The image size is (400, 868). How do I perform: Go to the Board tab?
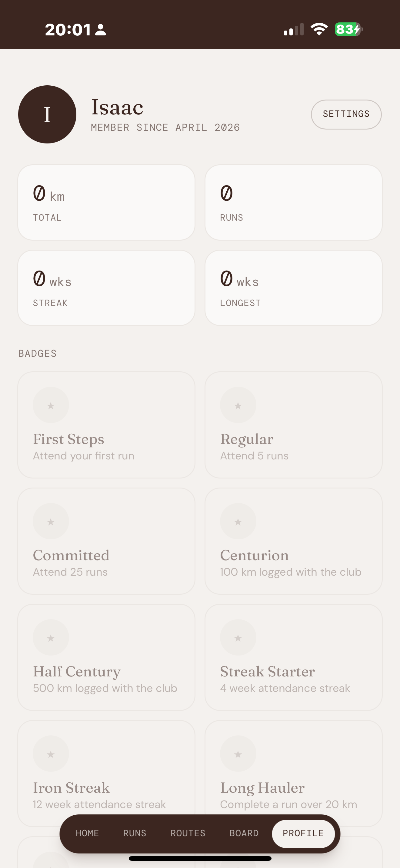tap(244, 833)
